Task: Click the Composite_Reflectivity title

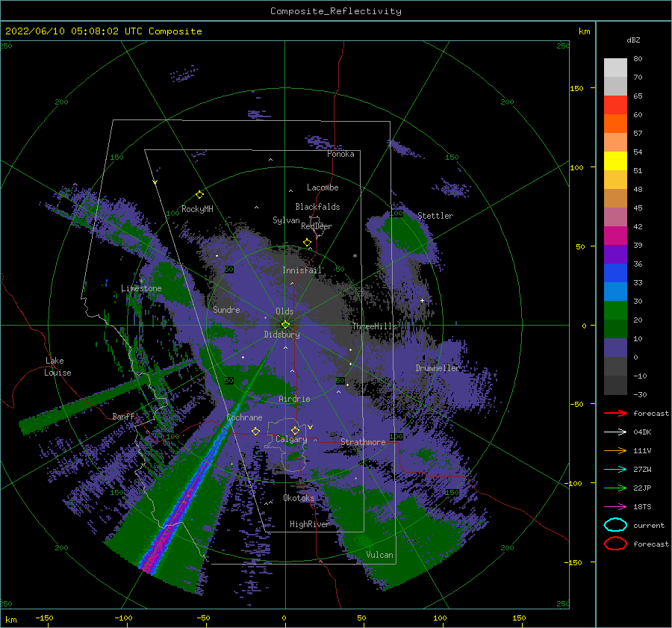Action: 335,11
